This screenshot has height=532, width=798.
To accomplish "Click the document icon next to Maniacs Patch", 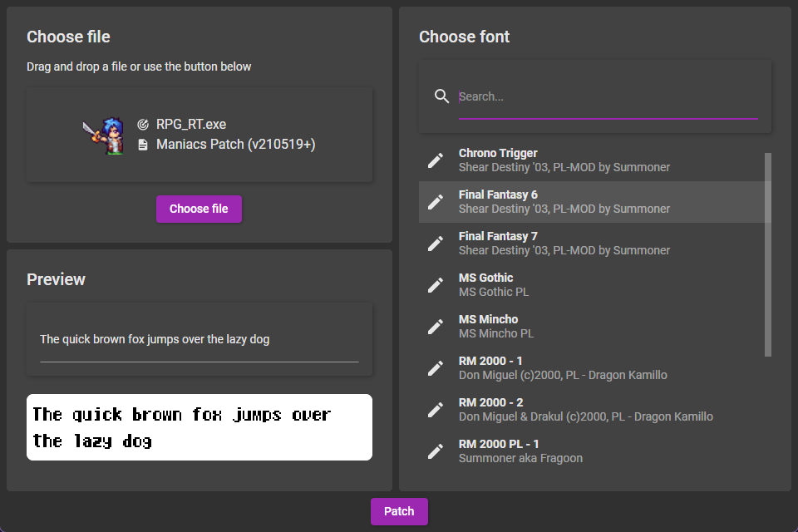I will point(143,145).
